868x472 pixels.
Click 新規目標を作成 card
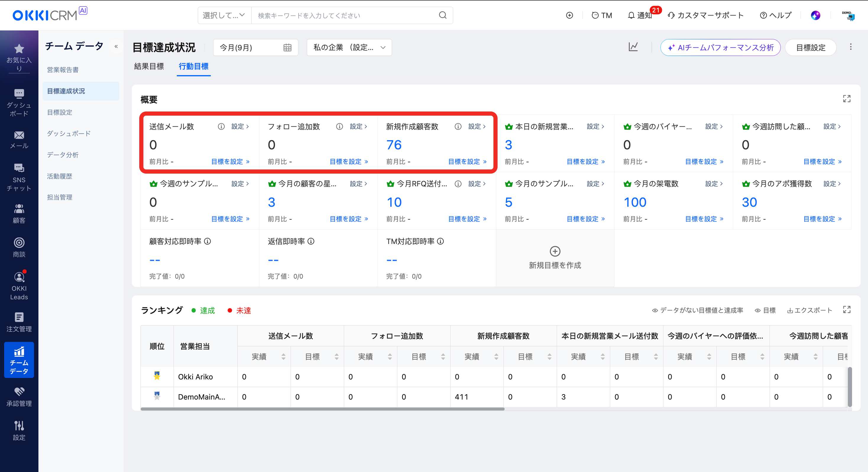click(x=555, y=258)
